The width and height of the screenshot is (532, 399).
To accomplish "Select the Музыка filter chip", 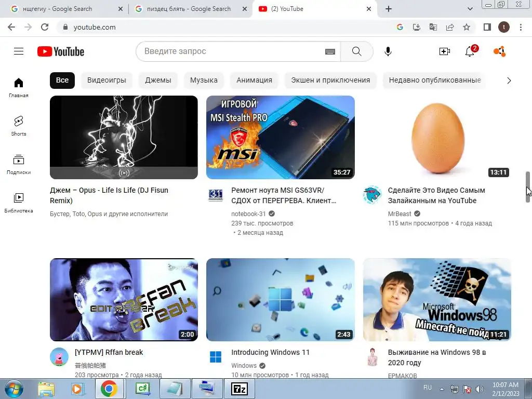I will (x=204, y=80).
